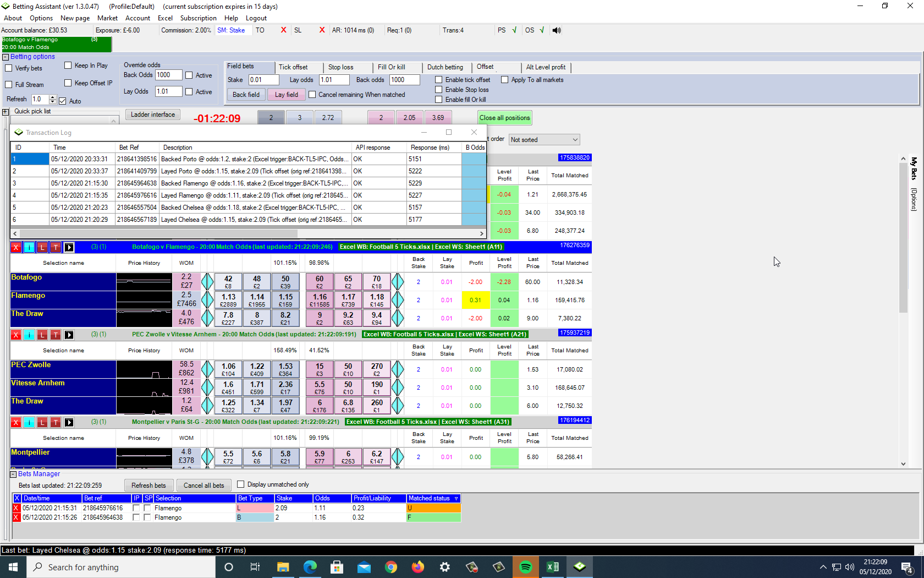The image size is (924, 578).
Task: Increase the Refresh rate with stepper up arrow
Action: point(53,97)
